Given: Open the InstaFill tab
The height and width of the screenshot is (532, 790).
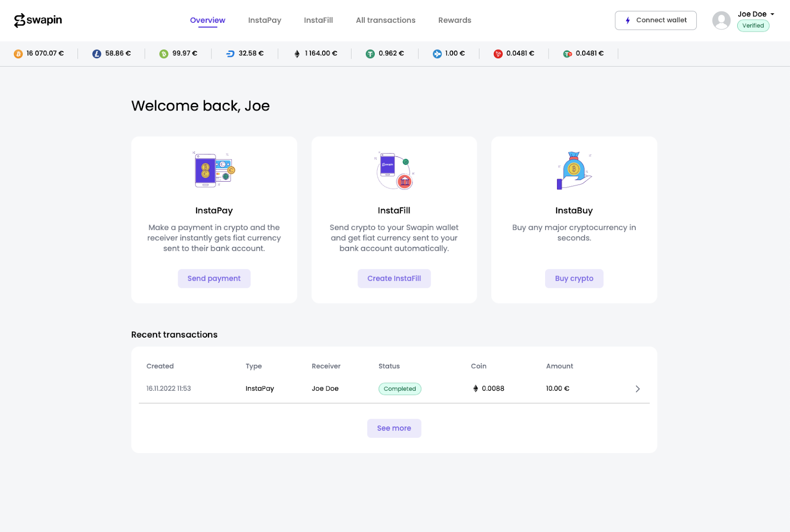Looking at the screenshot, I should tap(318, 20).
